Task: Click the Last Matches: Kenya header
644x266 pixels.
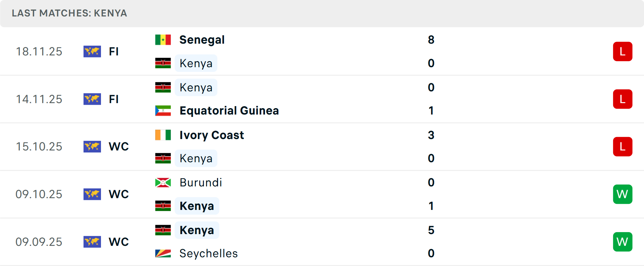Action: pyautogui.click(x=69, y=13)
